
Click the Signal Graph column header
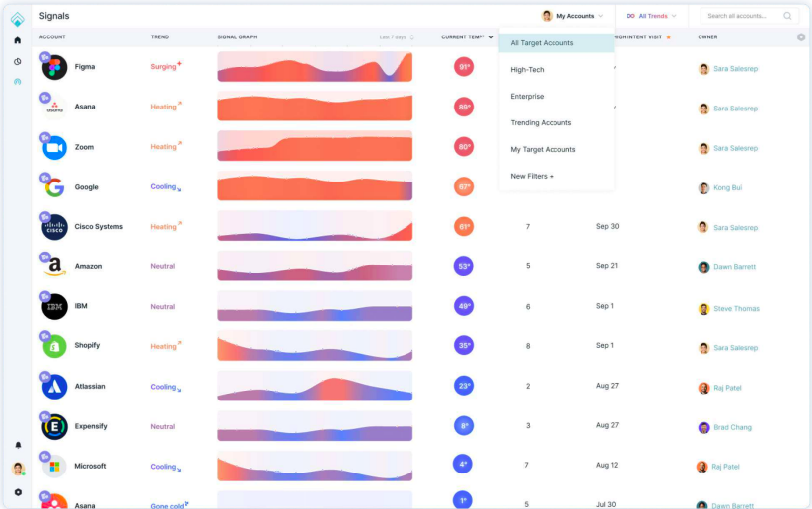[237, 37]
